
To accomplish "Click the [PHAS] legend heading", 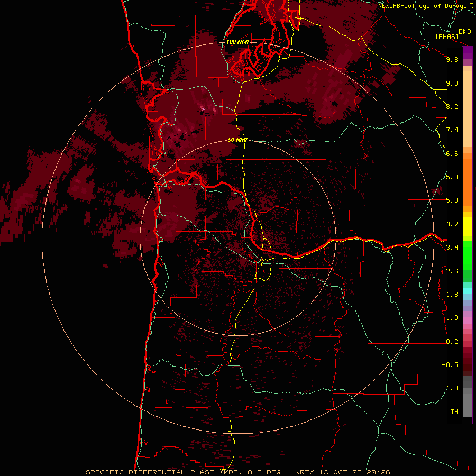I will 447,36.
